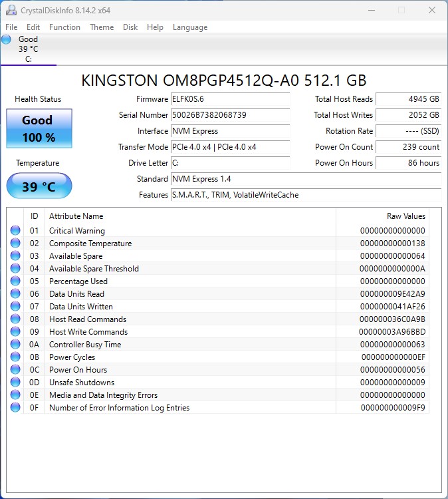Click the CrystalDiskInfo app icon in title bar
The height and width of the screenshot is (499, 448).
pyautogui.click(x=11, y=10)
